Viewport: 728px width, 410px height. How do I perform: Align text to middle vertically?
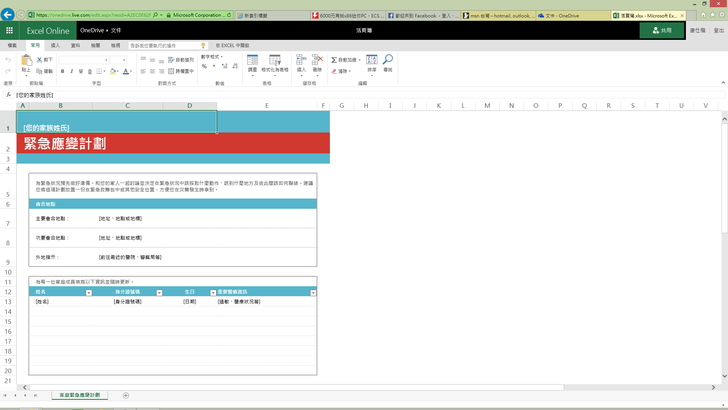pyautogui.click(x=152, y=59)
